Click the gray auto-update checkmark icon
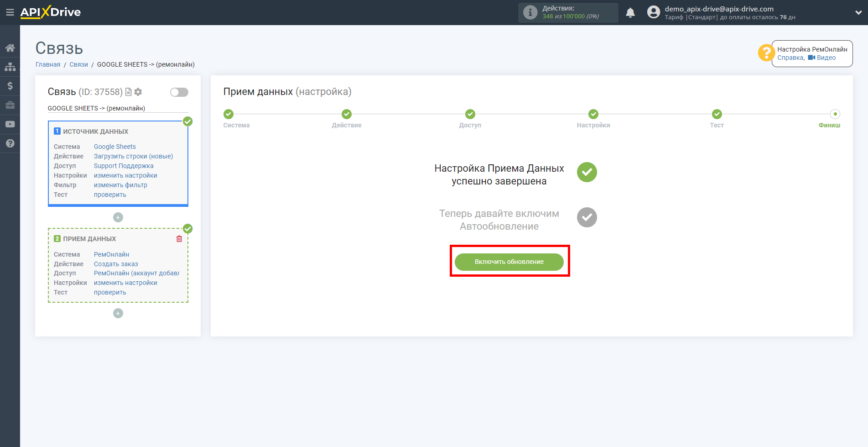The width and height of the screenshot is (868, 447). coord(587,217)
